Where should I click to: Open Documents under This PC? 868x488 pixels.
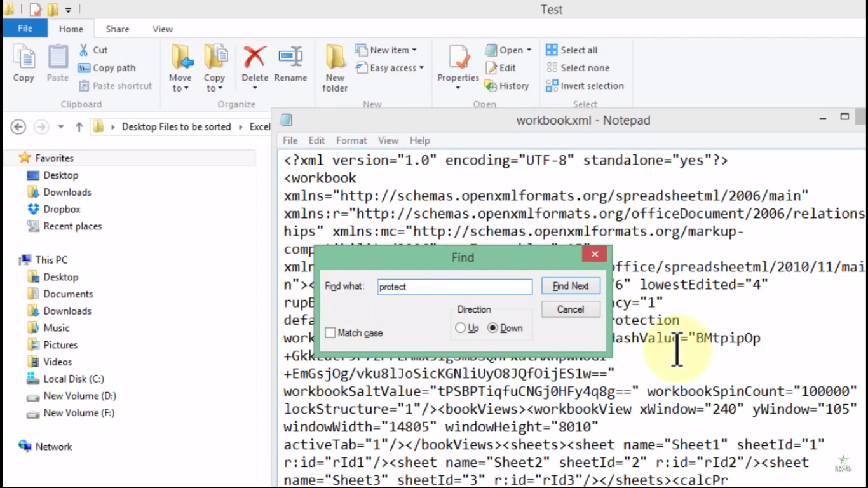pyautogui.click(x=60, y=294)
